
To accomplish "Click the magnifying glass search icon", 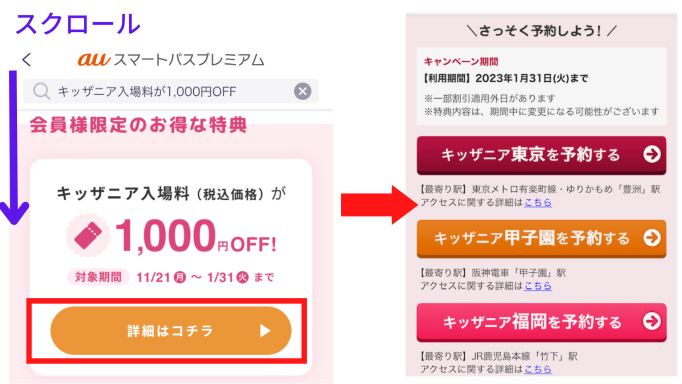I will pos(42,91).
